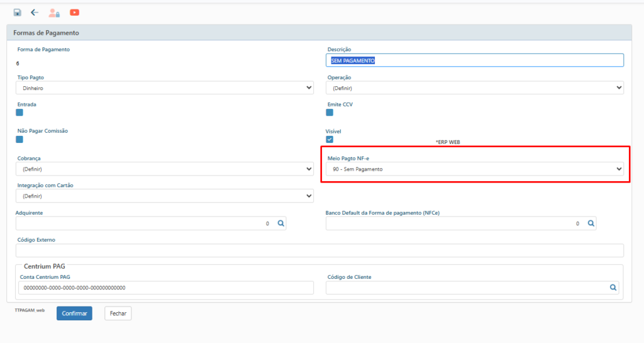This screenshot has height=343, width=644.
Task: Click the save disk icon
Action: point(18,13)
